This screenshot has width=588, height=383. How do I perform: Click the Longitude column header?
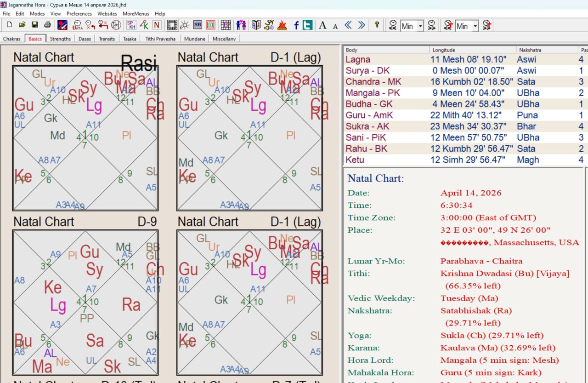[473, 50]
